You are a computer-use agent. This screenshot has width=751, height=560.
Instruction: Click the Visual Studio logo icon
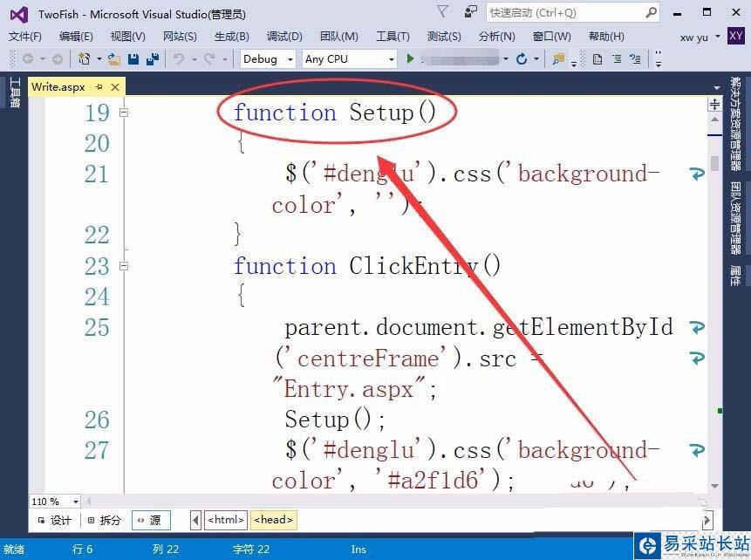click(x=18, y=14)
